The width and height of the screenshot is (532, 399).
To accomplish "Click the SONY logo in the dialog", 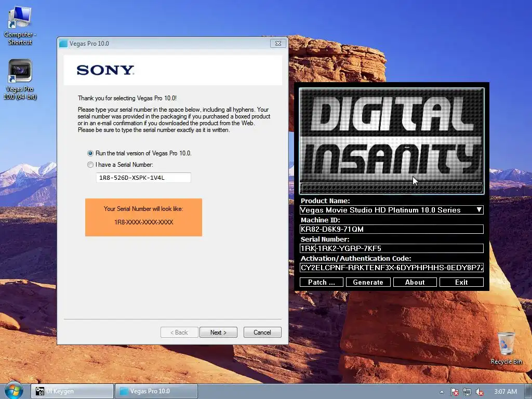I will point(105,70).
